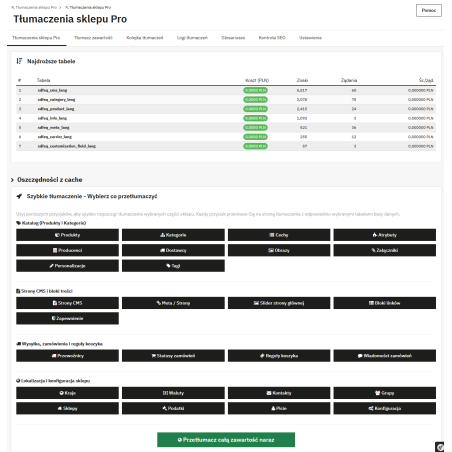Viewport: 452px width, 452px height.
Task: Click Przetłumacz całą zawartość naraz
Action: [226, 440]
